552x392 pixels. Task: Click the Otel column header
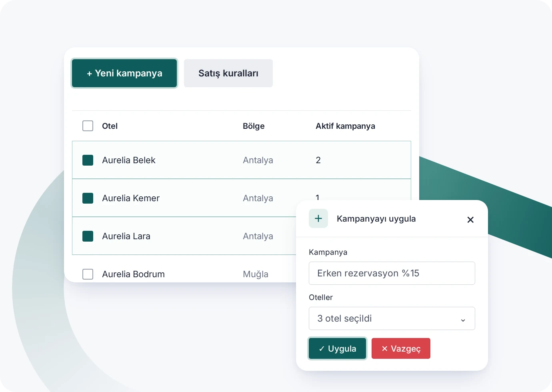(110, 126)
